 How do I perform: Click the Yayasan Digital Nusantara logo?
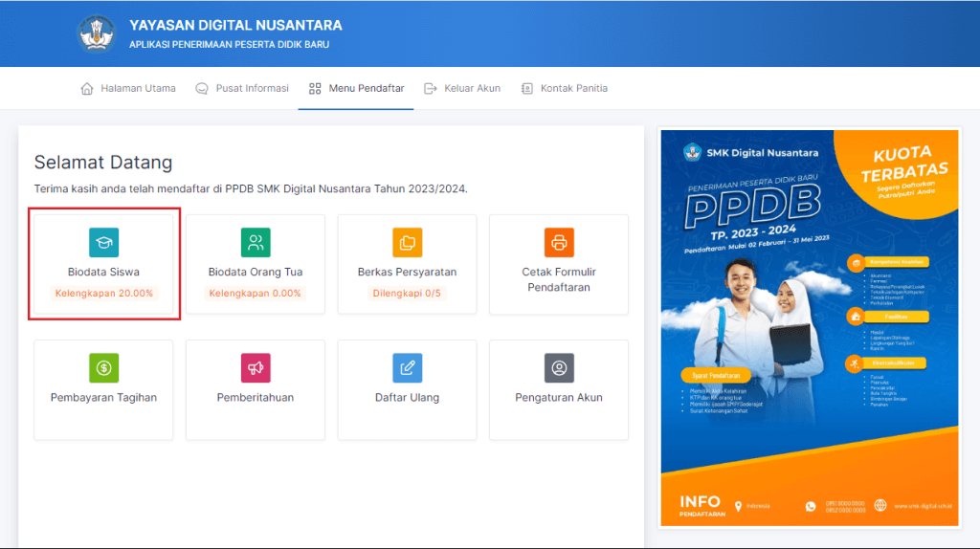coord(96,33)
